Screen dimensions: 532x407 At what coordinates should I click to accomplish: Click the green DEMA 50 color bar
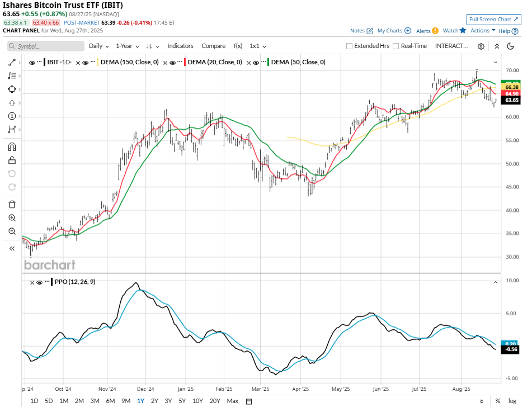269,63
